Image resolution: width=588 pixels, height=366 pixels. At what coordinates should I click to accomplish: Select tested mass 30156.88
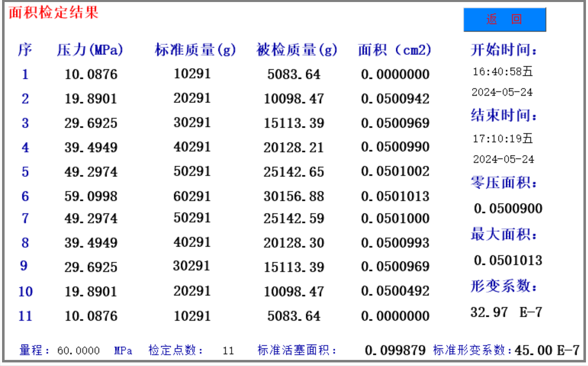(x=294, y=196)
